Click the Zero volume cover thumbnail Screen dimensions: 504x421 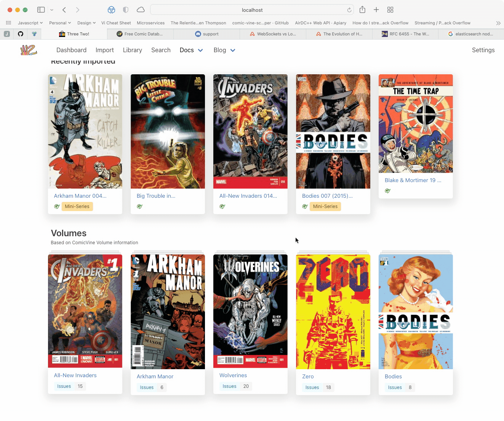333,312
